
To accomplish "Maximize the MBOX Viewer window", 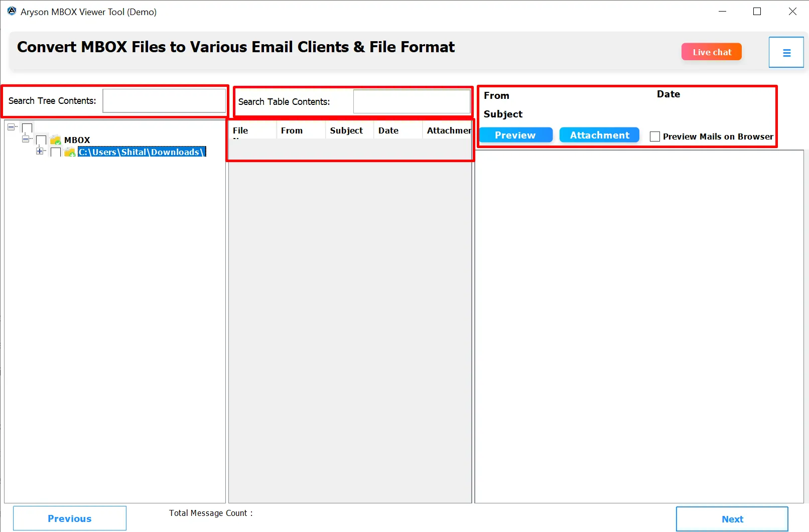I will pos(757,12).
